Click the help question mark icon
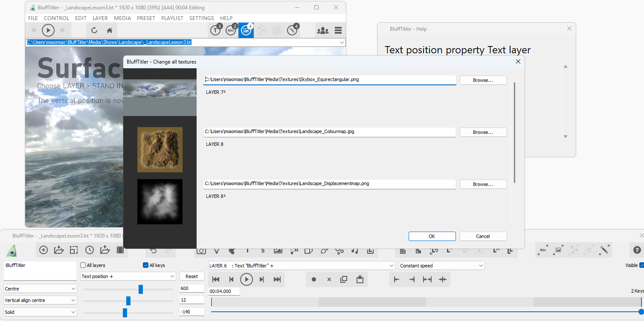 tap(637, 250)
